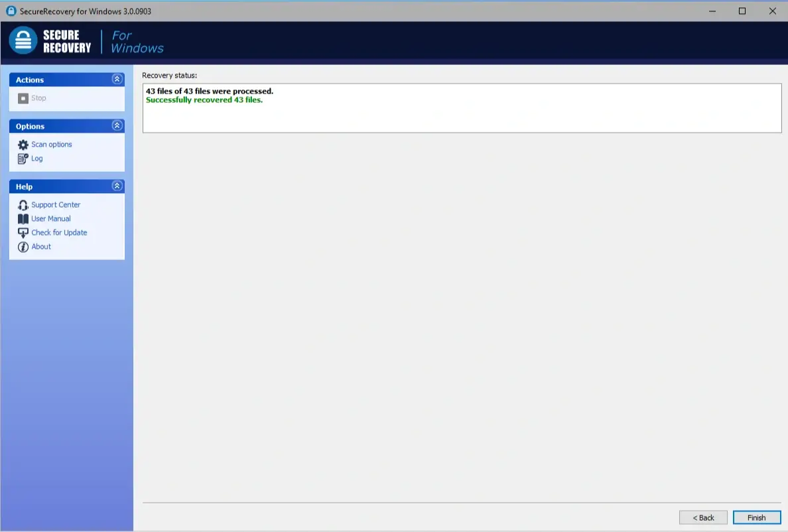This screenshot has width=788, height=532.
Task: Click the Secure Recovery padlock logo
Action: point(23,40)
